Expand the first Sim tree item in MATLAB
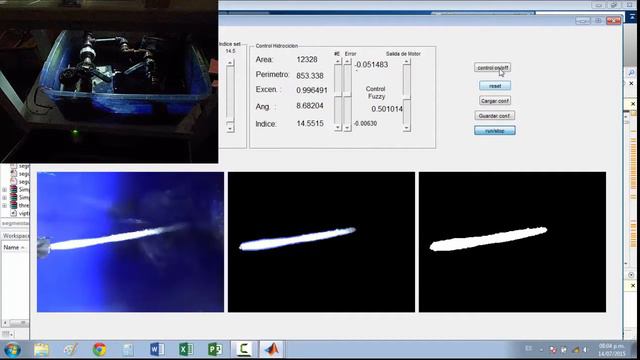This screenshot has width=640, height=360. (4, 190)
